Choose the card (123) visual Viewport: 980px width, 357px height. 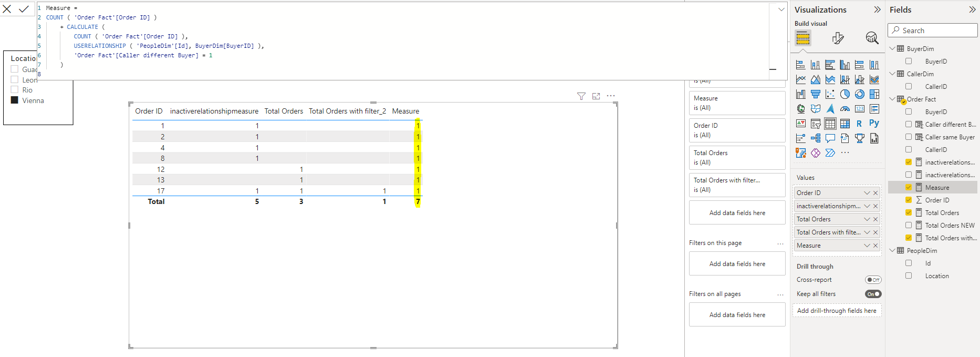pos(860,109)
